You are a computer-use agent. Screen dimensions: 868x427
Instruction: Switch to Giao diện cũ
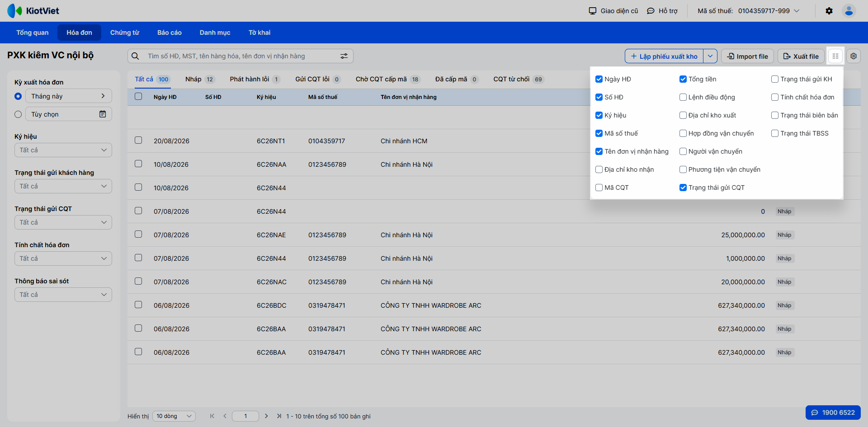(x=613, y=11)
